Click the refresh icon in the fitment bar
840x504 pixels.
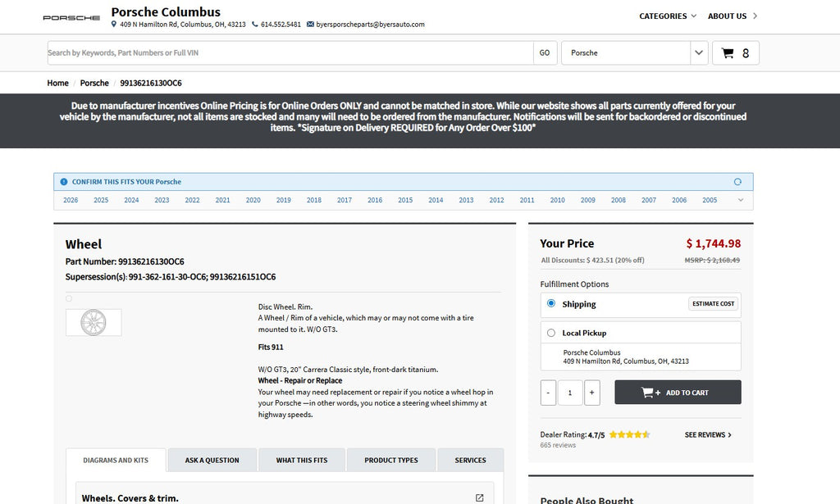click(x=737, y=182)
